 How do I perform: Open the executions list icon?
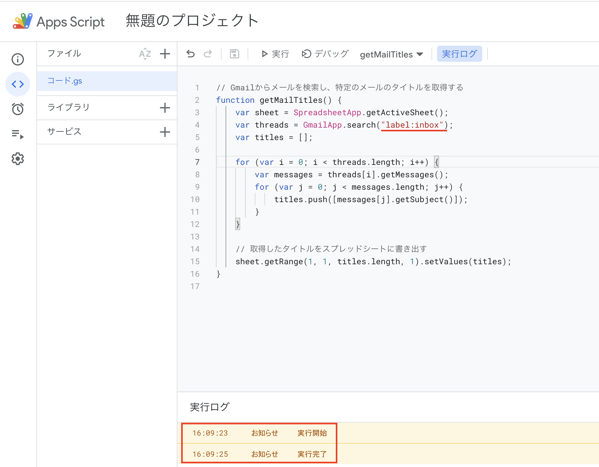(18, 134)
